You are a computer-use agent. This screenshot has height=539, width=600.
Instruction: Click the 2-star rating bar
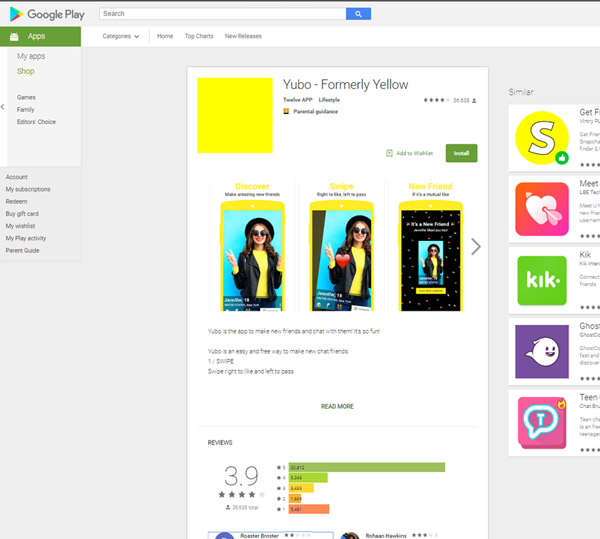[295, 498]
